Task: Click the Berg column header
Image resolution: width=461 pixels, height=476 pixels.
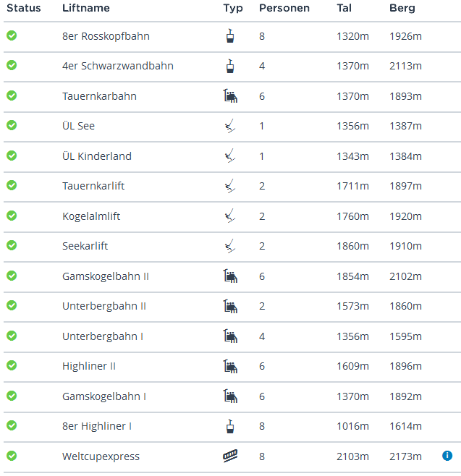Action: tap(402, 9)
